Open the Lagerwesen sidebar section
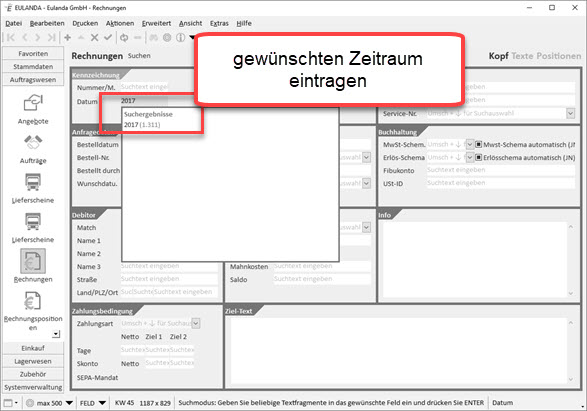This screenshot has height=411, width=587. coord(33,361)
